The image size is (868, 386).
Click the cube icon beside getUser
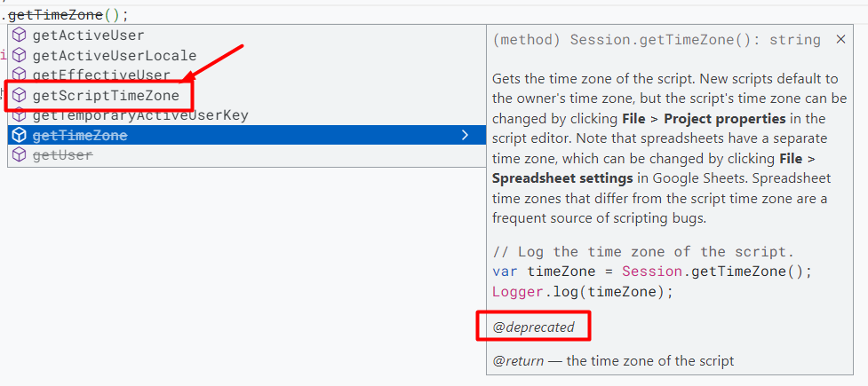tap(20, 155)
